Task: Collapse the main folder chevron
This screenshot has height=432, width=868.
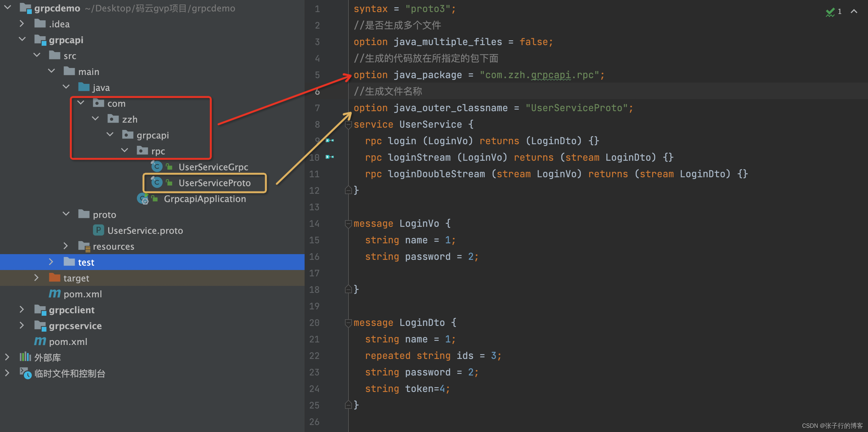Action: 51,71
